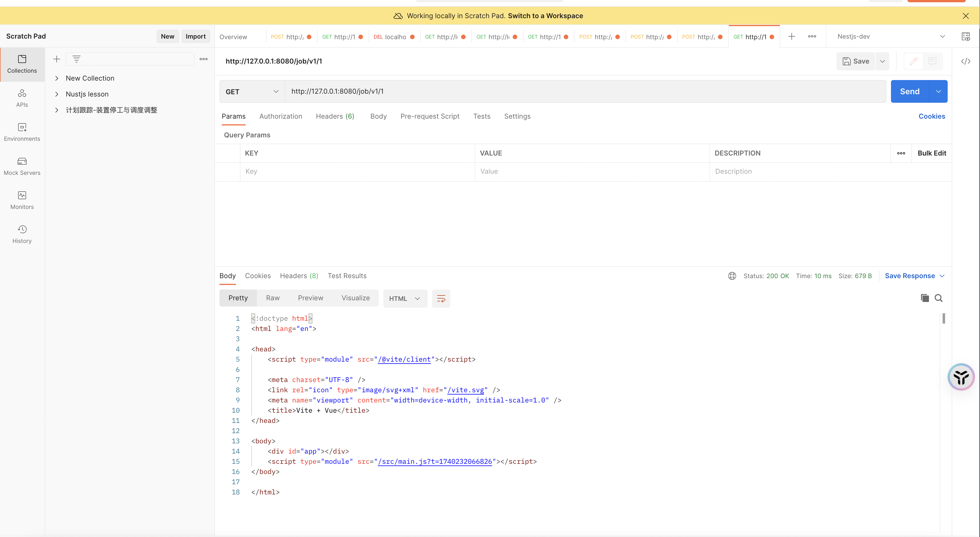This screenshot has height=537, width=980.
Task: Close the Scratch Pad yellow banner
Action: [x=966, y=16]
